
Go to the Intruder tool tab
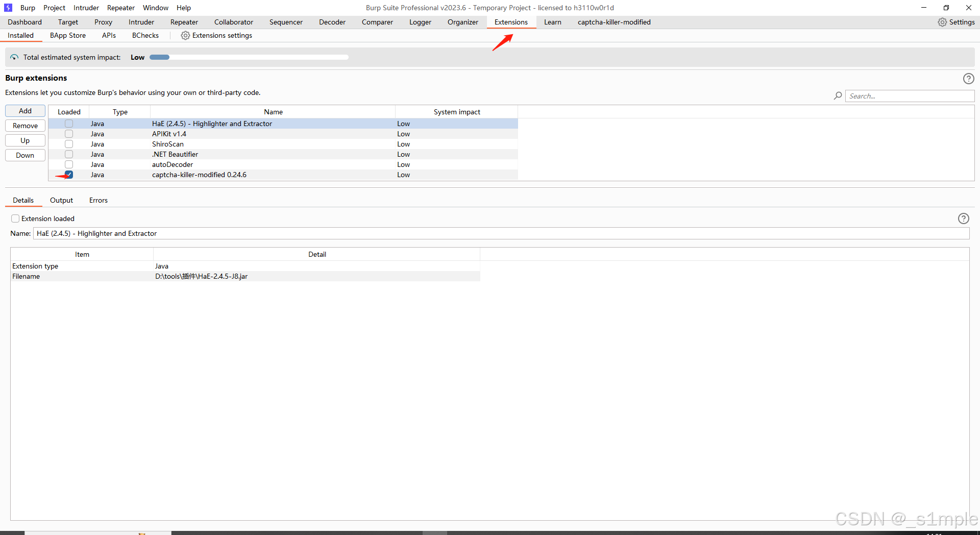[141, 22]
